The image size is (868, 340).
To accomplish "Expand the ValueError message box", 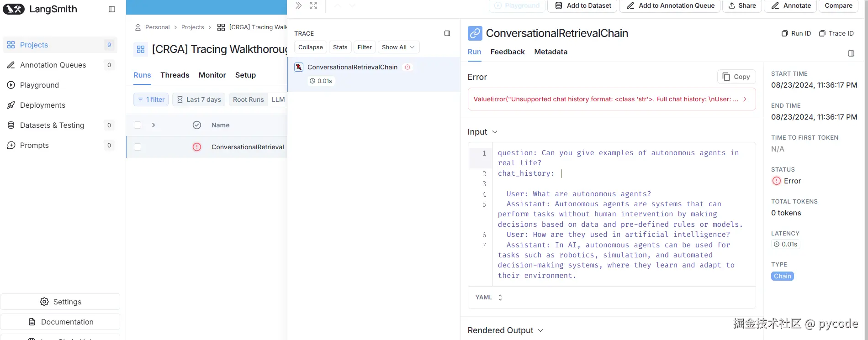I will pyautogui.click(x=612, y=99).
